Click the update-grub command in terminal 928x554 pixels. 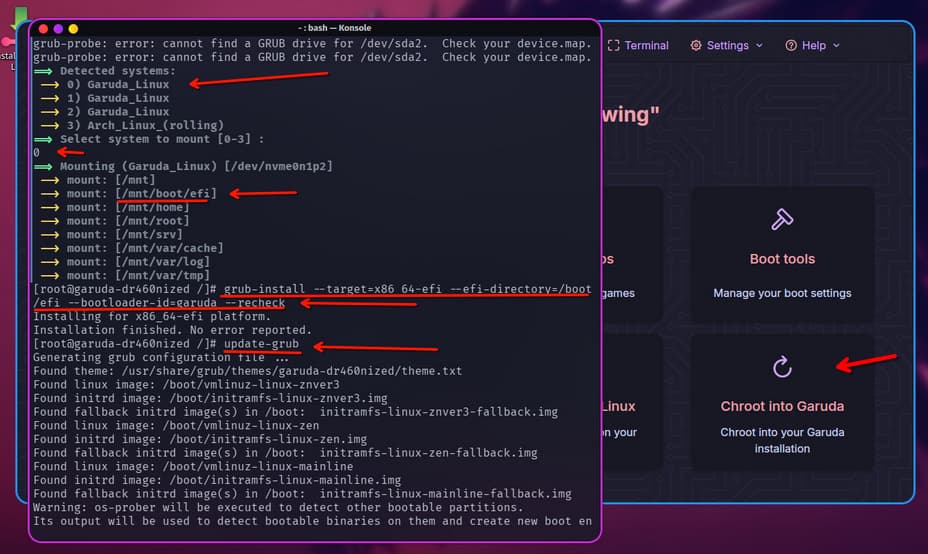tap(261, 344)
